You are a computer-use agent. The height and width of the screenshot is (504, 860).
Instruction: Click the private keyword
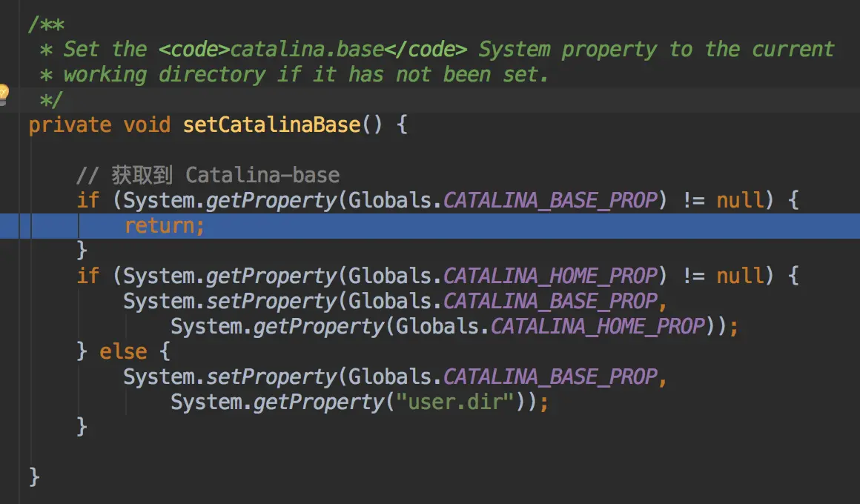click(x=70, y=125)
